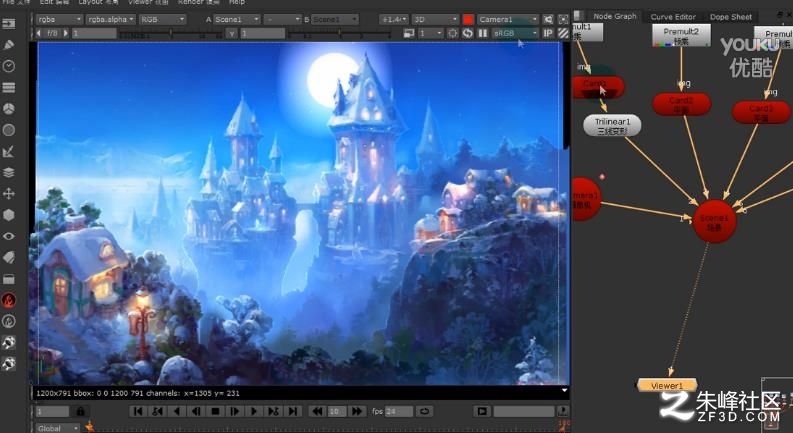793x433 pixels.
Task: Open the B input Scene1 dropdown
Action: (335, 19)
